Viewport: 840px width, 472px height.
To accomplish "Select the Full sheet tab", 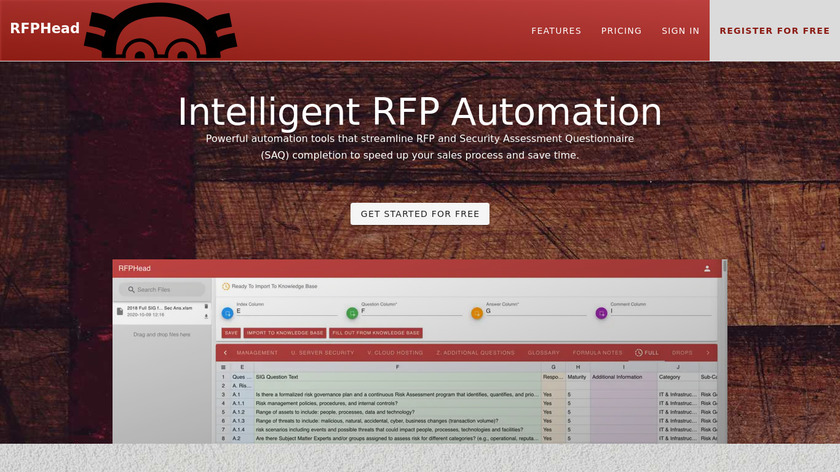I will coord(647,353).
